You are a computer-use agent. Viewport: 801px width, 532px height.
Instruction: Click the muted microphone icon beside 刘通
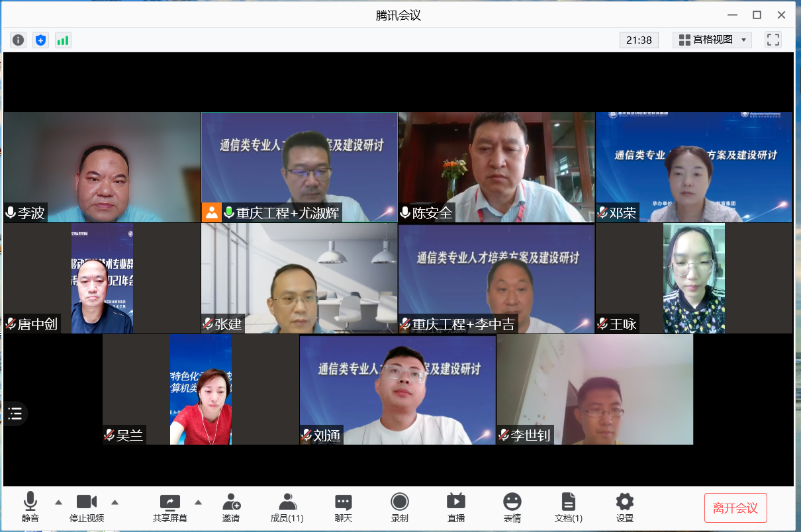(x=306, y=435)
